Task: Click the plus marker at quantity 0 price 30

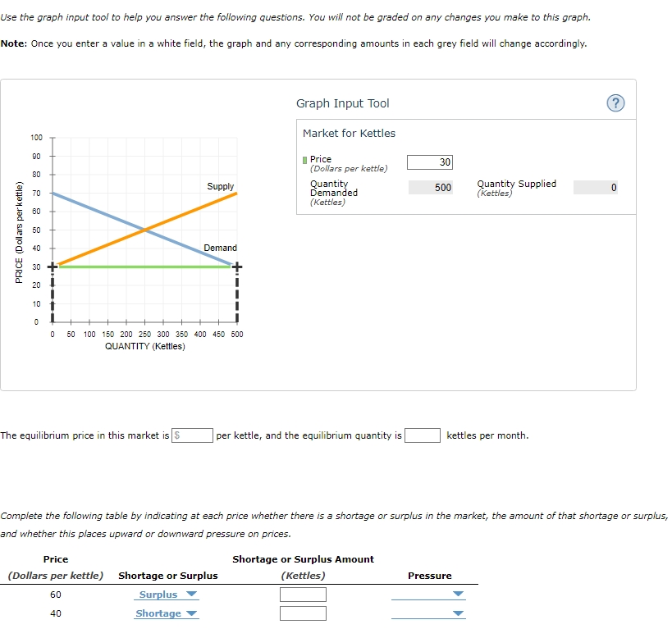Action: point(52,266)
